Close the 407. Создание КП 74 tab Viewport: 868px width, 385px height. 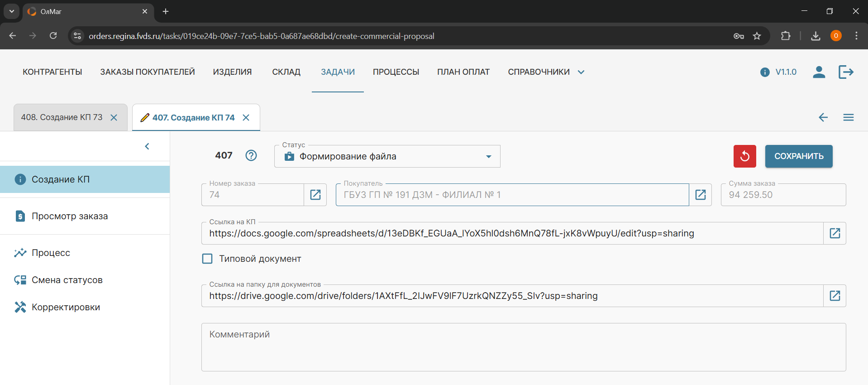[x=246, y=118]
